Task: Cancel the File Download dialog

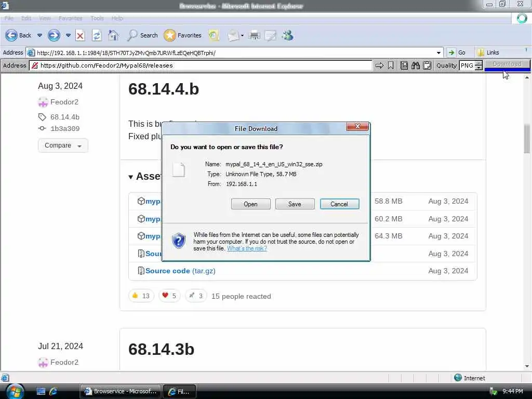Action: pyautogui.click(x=339, y=204)
